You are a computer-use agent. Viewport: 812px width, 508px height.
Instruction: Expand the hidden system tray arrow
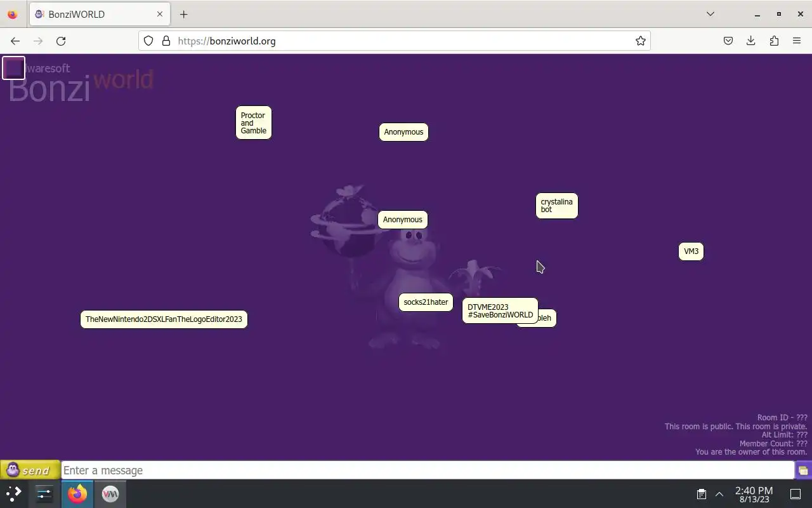click(719, 494)
